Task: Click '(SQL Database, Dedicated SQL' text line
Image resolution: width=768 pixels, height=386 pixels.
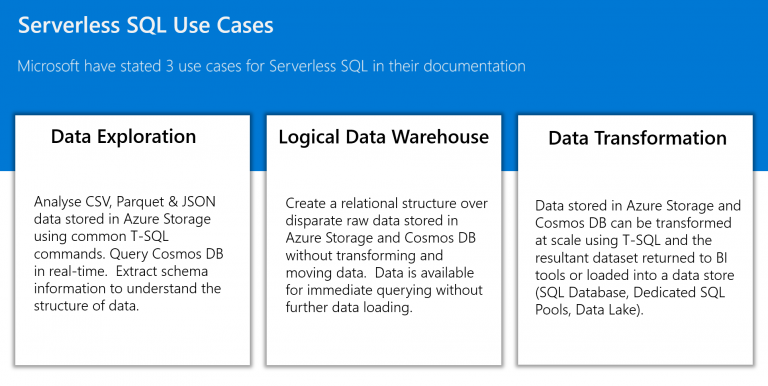Action: coord(630,293)
